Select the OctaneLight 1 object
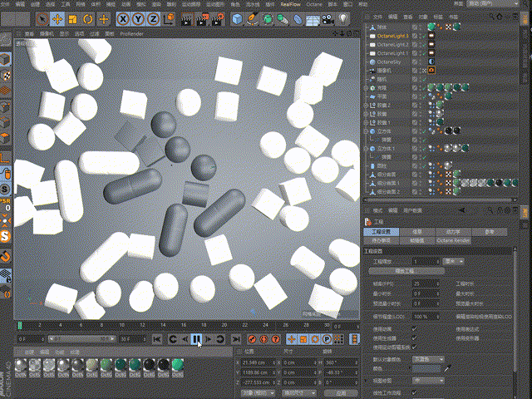This screenshot has height=399, width=532. [x=392, y=53]
